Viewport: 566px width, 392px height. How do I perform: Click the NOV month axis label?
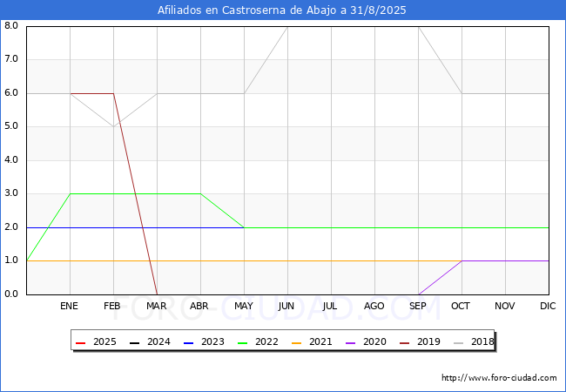[505, 306]
